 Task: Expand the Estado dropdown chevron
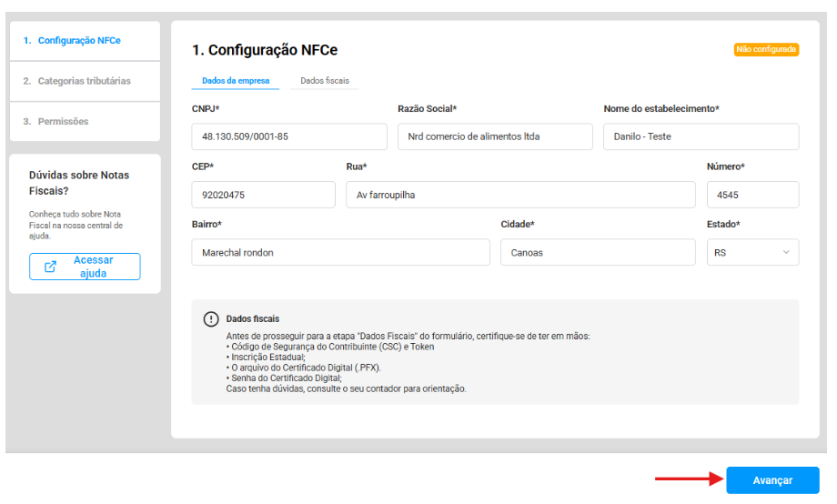(x=786, y=252)
